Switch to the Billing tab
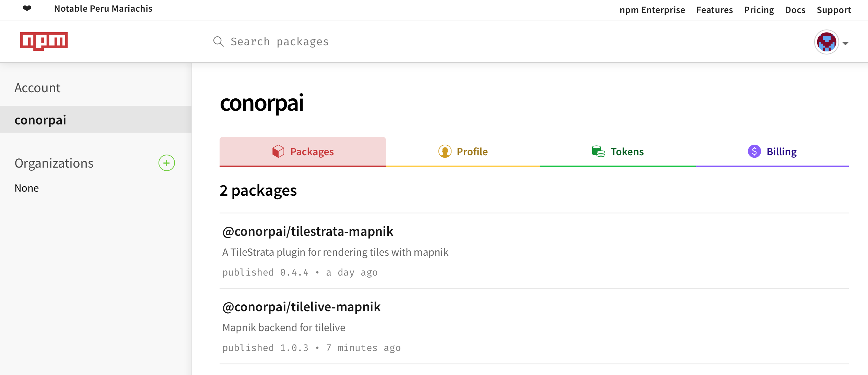The image size is (868, 375). click(772, 152)
